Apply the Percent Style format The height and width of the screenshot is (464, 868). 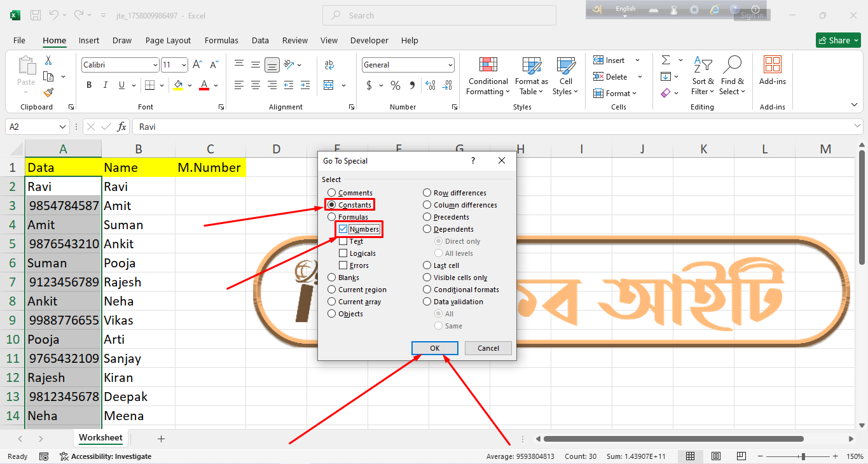point(394,85)
